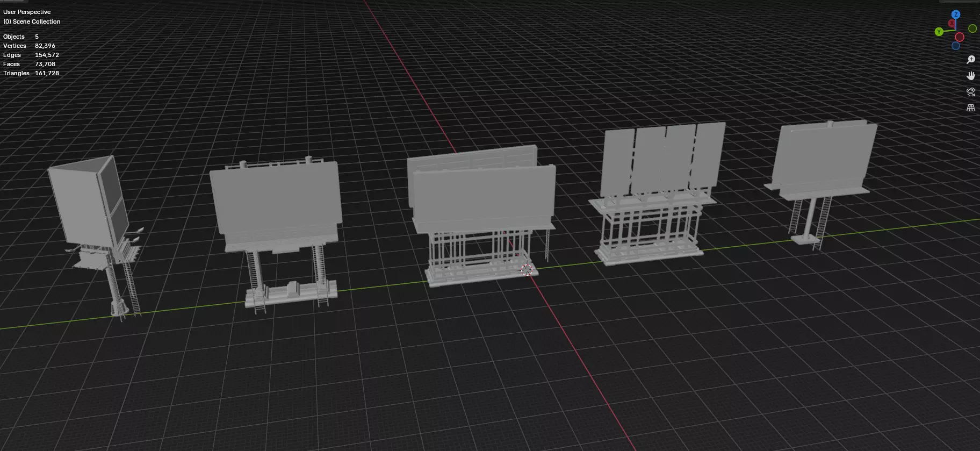Click the Edges count '154,572'
The height and width of the screenshot is (451, 980).
47,55
